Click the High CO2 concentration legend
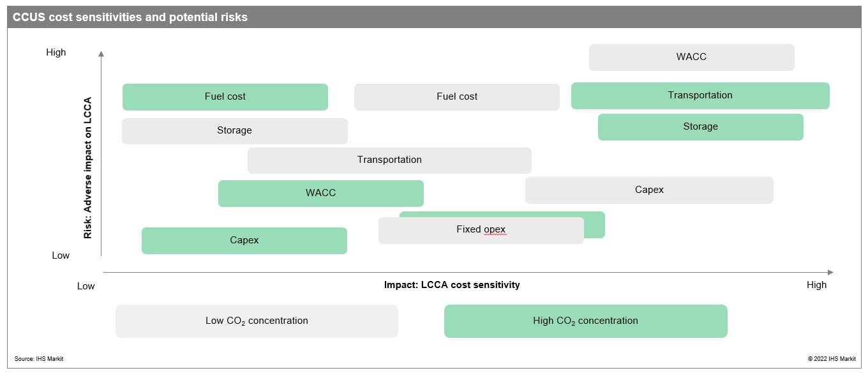868x373 pixels. [x=585, y=321]
